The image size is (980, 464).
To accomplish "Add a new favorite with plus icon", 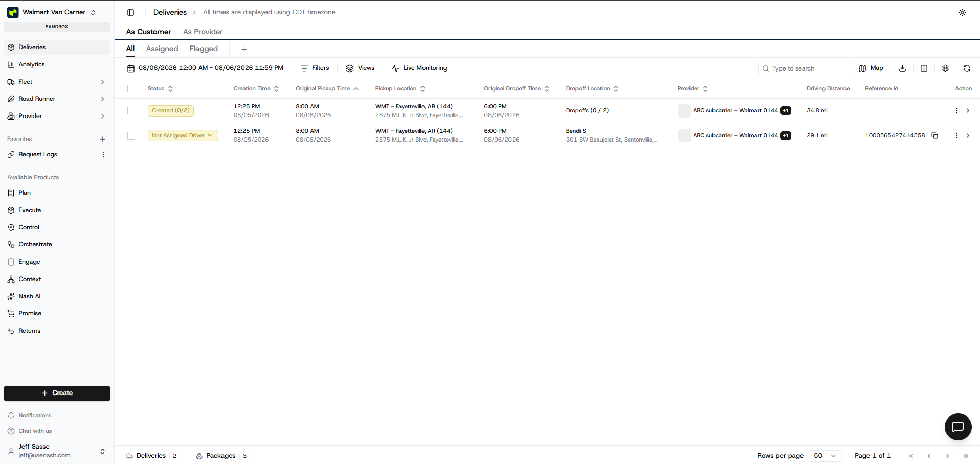I will pos(102,139).
